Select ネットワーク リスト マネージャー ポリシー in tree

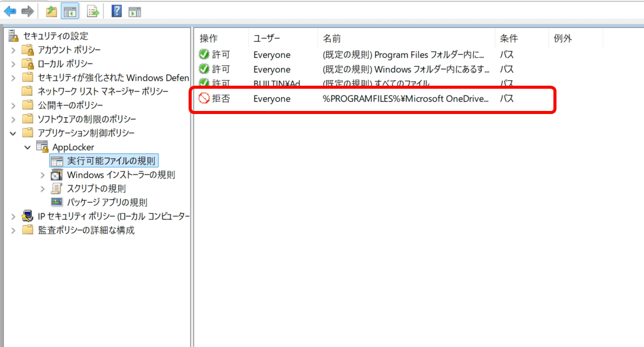point(103,91)
